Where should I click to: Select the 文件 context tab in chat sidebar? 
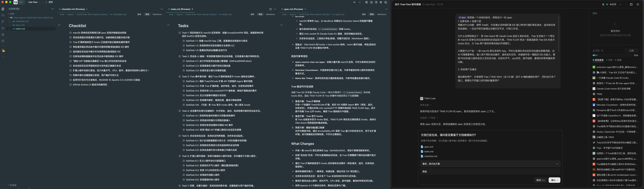609,60
